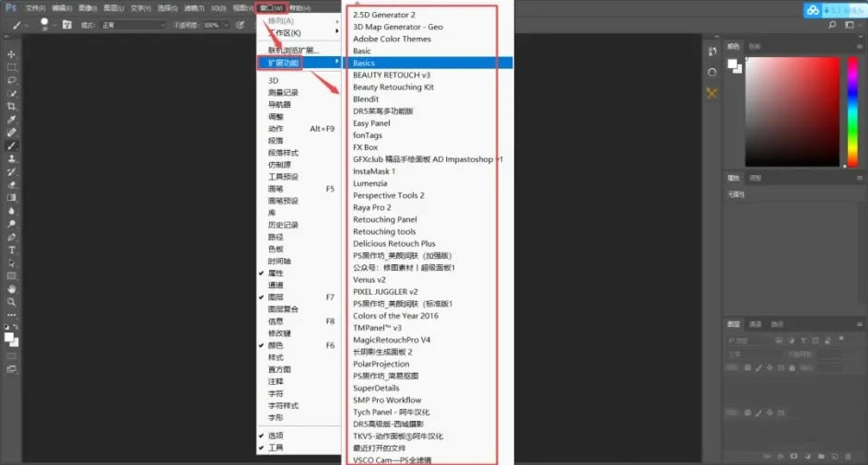Select the Rectangle shape tool
This screenshot has height=465, width=868.
click(x=11, y=276)
